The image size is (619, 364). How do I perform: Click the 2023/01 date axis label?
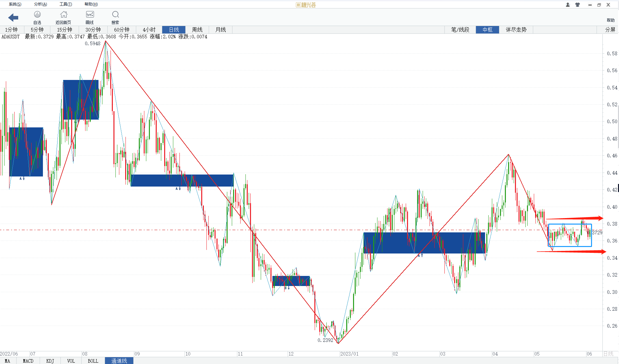349,354
